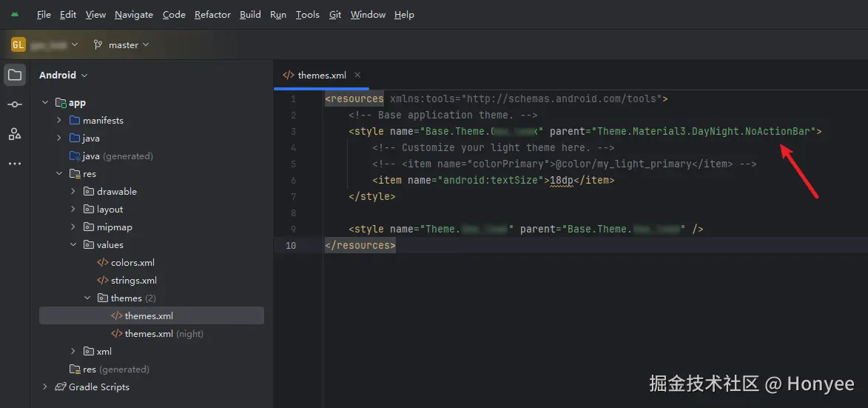Open the Project tool window folder icon
Screen dimensions: 868x408
15,76
